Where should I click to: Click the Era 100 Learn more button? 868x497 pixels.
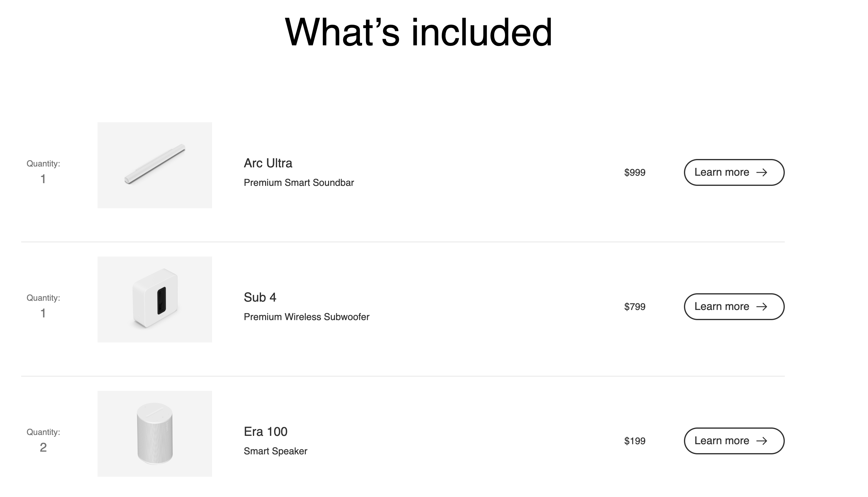click(734, 441)
